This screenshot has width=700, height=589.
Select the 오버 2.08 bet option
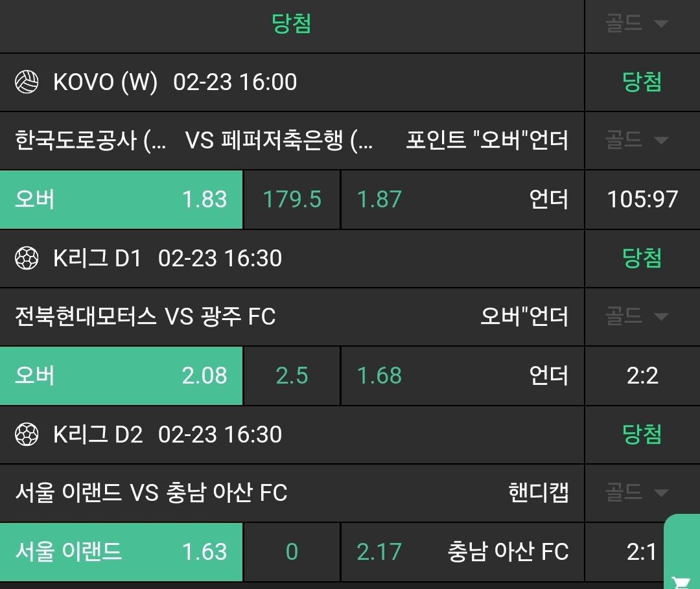click(121, 376)
